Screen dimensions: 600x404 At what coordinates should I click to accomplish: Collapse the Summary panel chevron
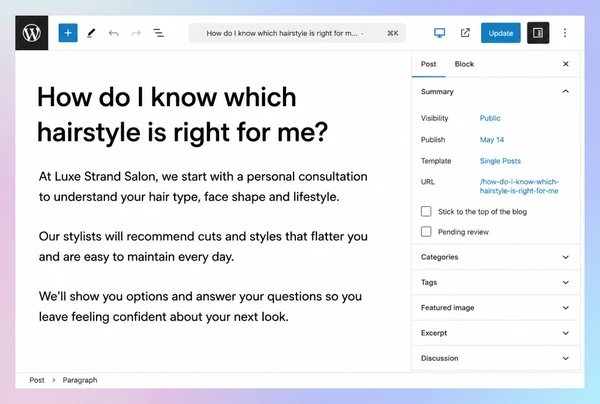[566, 91]
